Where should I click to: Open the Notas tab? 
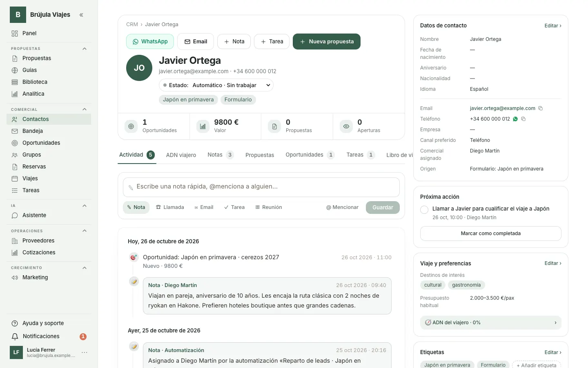[x=220, y=155]
